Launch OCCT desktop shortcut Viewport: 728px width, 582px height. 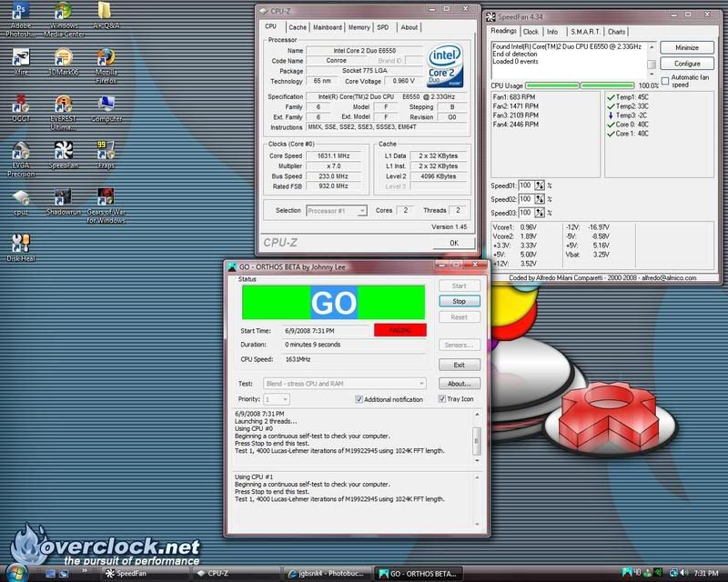(21, 107)
